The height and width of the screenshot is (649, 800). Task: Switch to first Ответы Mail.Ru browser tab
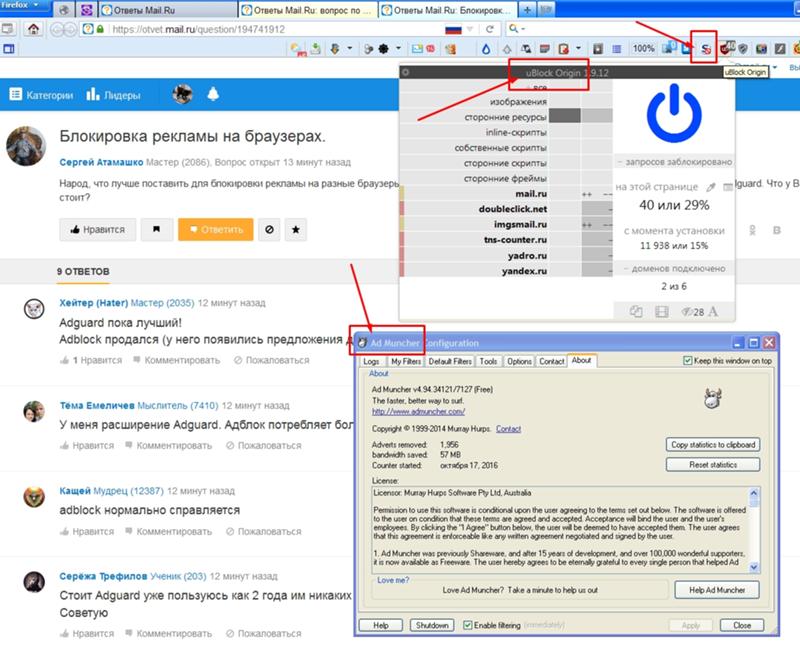(x=167, y=10)
